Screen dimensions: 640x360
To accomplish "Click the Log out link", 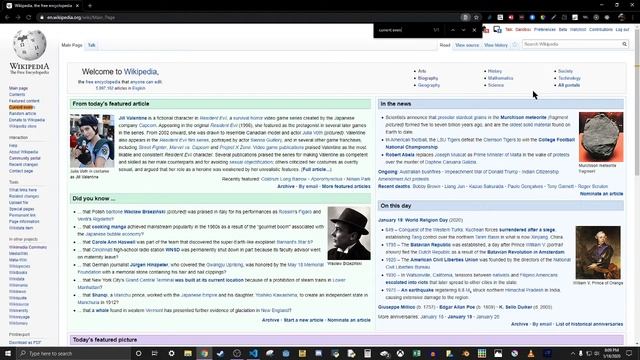I will [622, 30].
